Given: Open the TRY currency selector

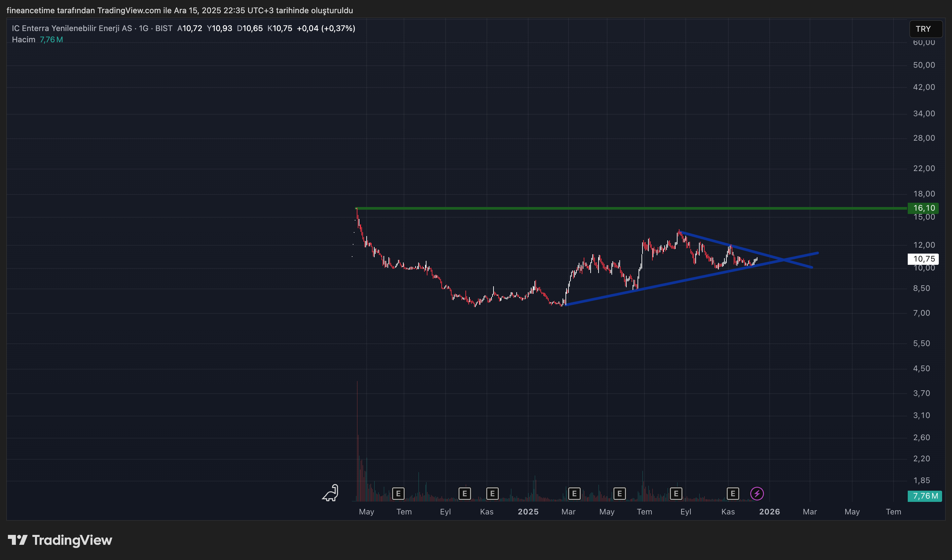Looking at the screenshot, I should click(x=926, y=29).
